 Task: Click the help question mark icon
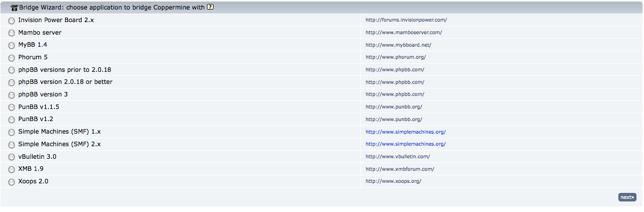[210, 7]
